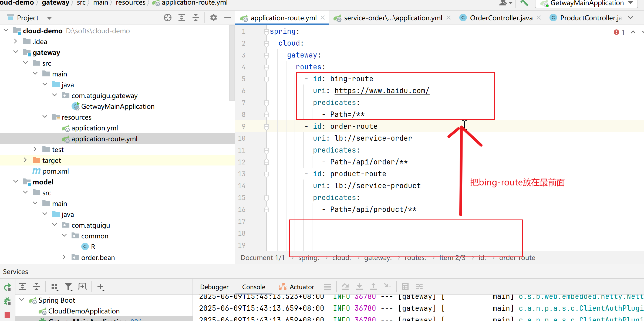Close the application-route.yml tab
644x321 pixels.
(x=323, y=18)
